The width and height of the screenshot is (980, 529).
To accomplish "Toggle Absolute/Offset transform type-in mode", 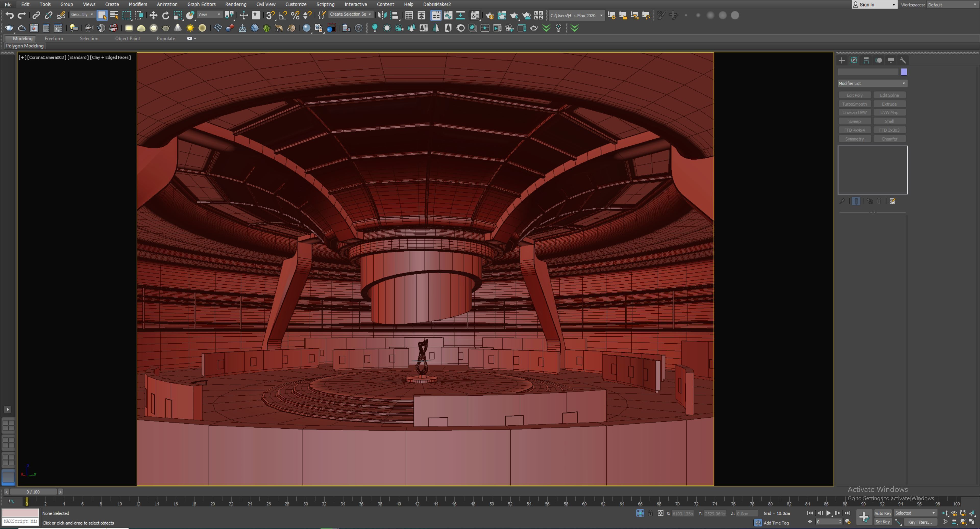I will [x=661, y=513].
